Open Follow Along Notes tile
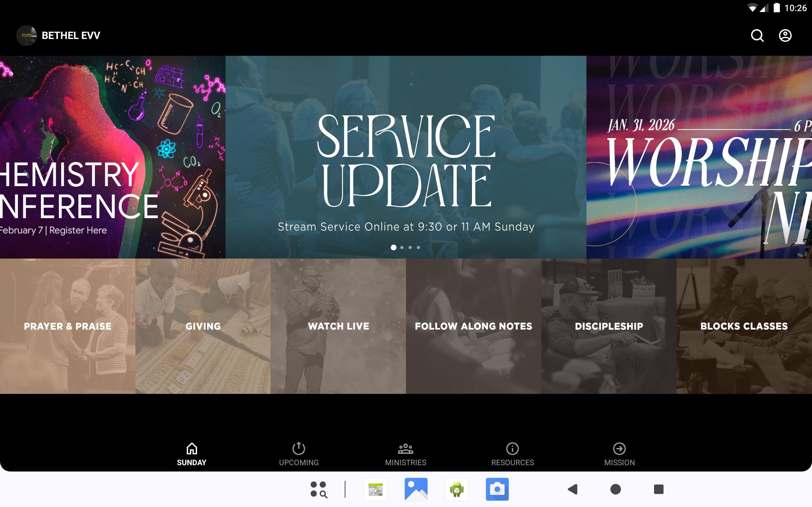 pyautogui.click(x=474, y=326)
